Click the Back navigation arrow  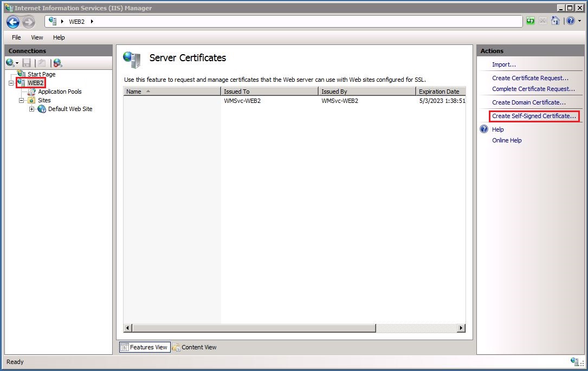coord(13,22)
